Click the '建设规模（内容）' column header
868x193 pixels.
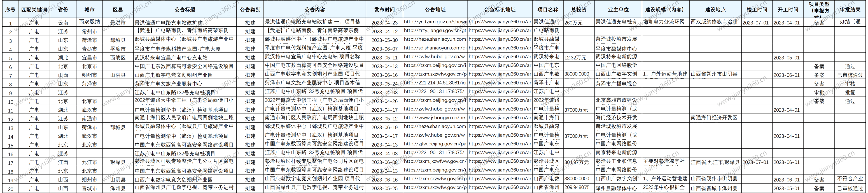(x=666, y=10)
